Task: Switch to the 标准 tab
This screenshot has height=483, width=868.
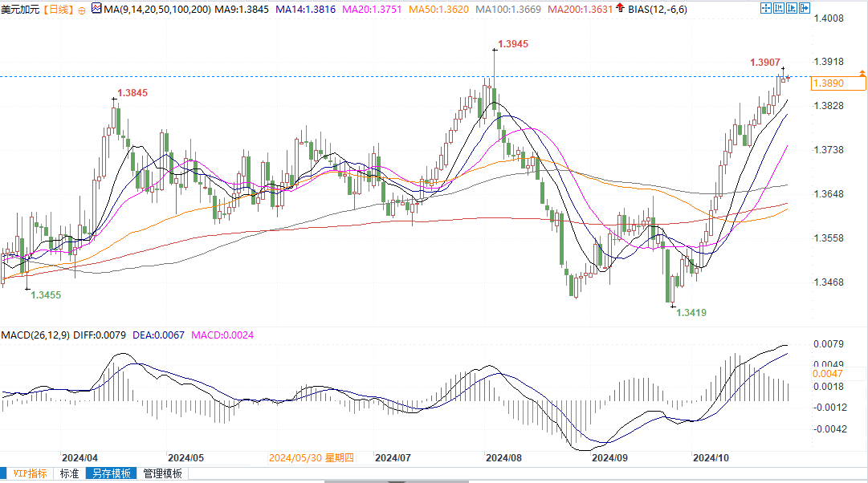Action: 70,473
